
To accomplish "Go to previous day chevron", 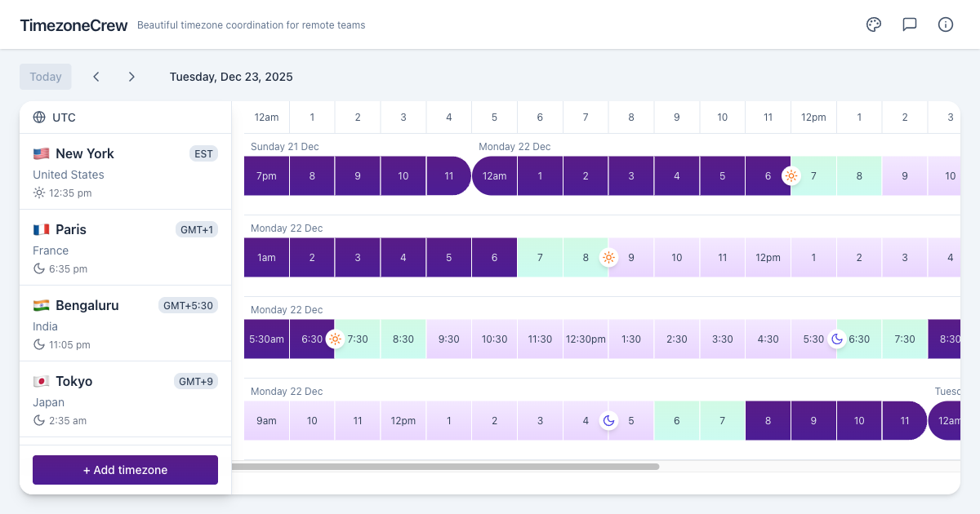I will point(96,77).
